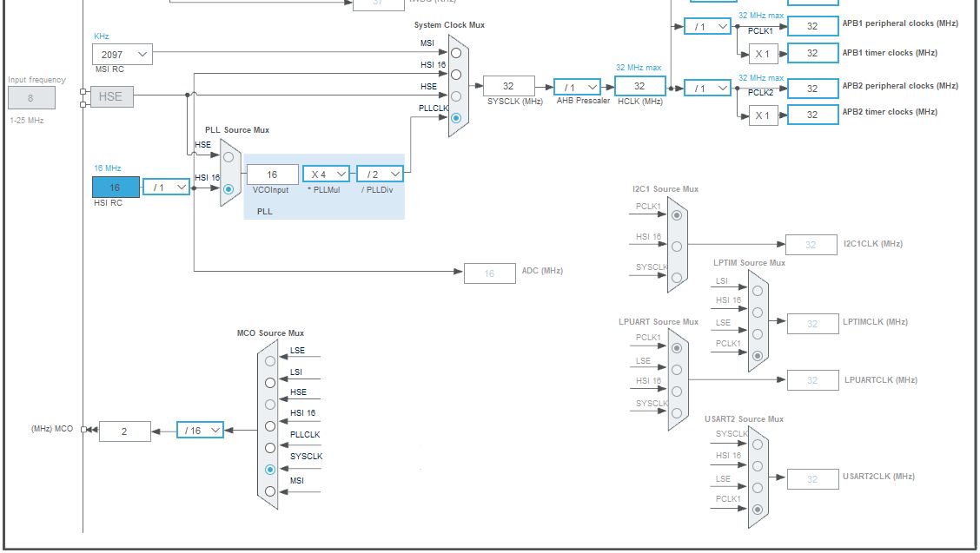Switch LPUART Source Mux to PCLK1
This screenshot has width=980, height=553.
677,348
